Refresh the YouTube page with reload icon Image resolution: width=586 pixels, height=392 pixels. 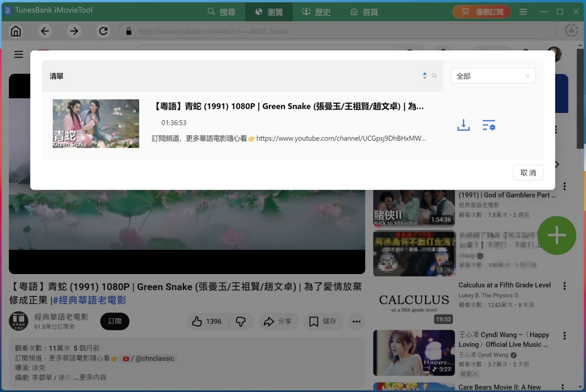[103, 31]
